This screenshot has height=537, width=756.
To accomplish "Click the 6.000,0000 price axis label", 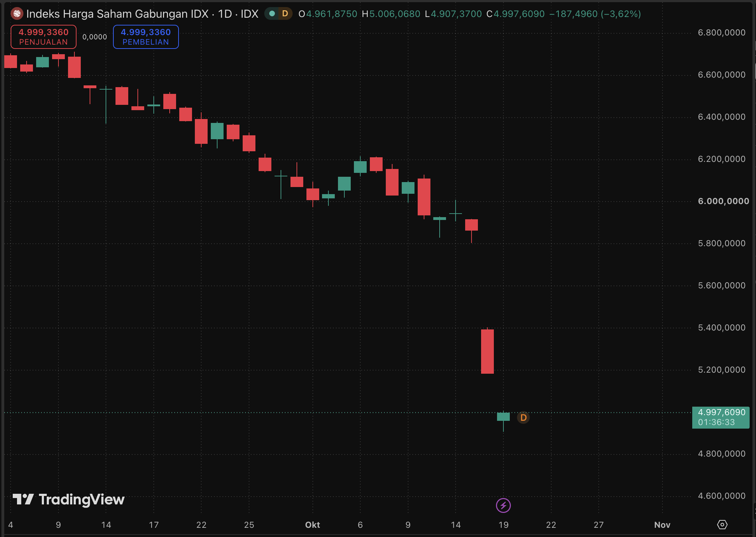I will [x=723, y=201].
